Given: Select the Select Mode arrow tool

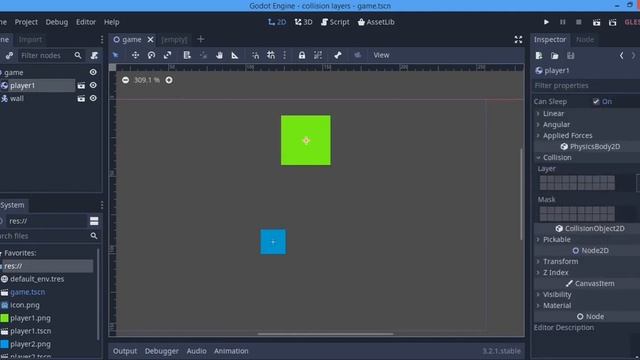Looking at the screenshot, I should click(116, 55).
